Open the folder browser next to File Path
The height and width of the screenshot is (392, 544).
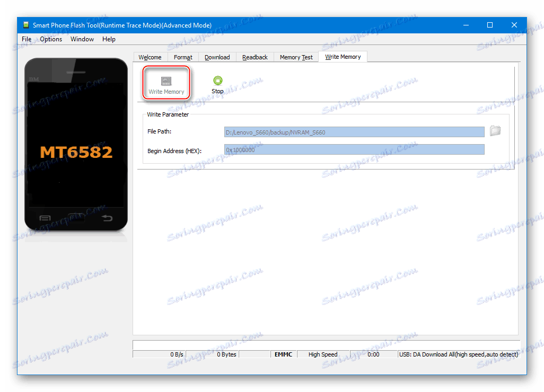click(495, 131)
